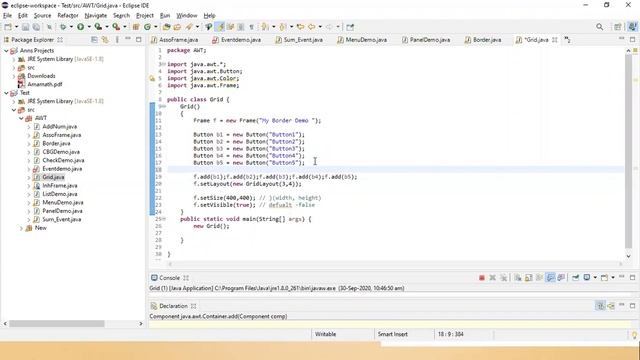Open the Run configurations dropdown arrow
Viewport: 640px width, 360px height.
(89, 27)
